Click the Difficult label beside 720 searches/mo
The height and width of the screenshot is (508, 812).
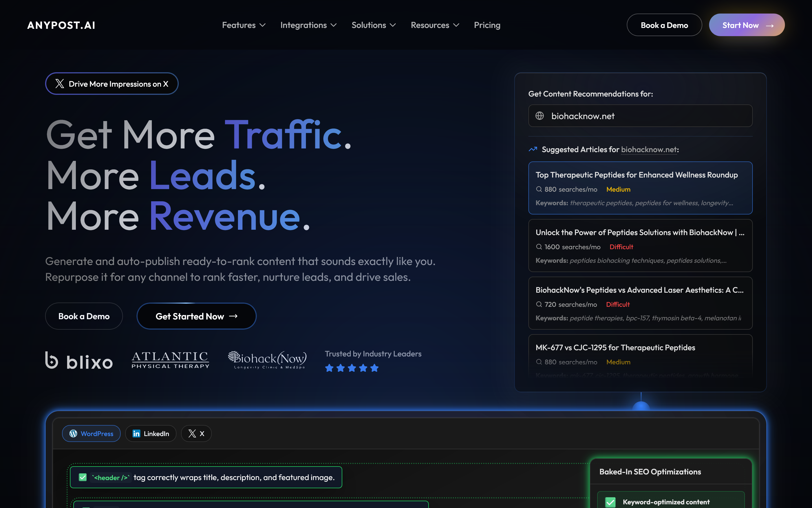point(618,305)
